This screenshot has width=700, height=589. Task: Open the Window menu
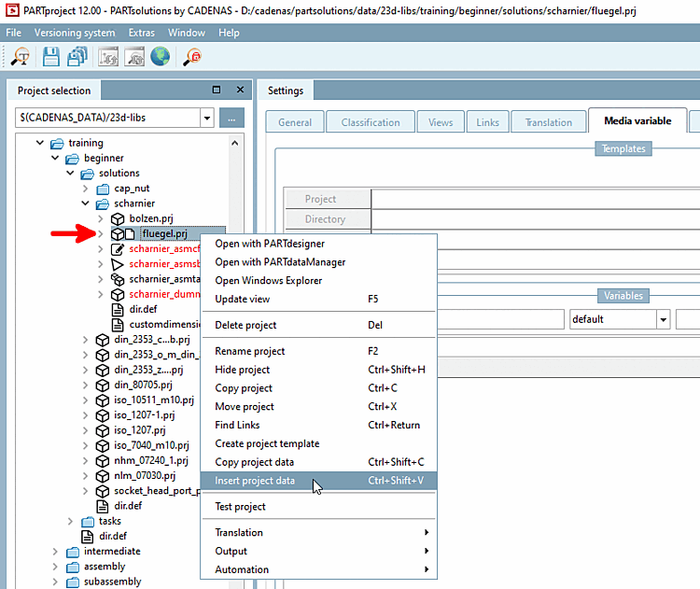pos(187,33)
